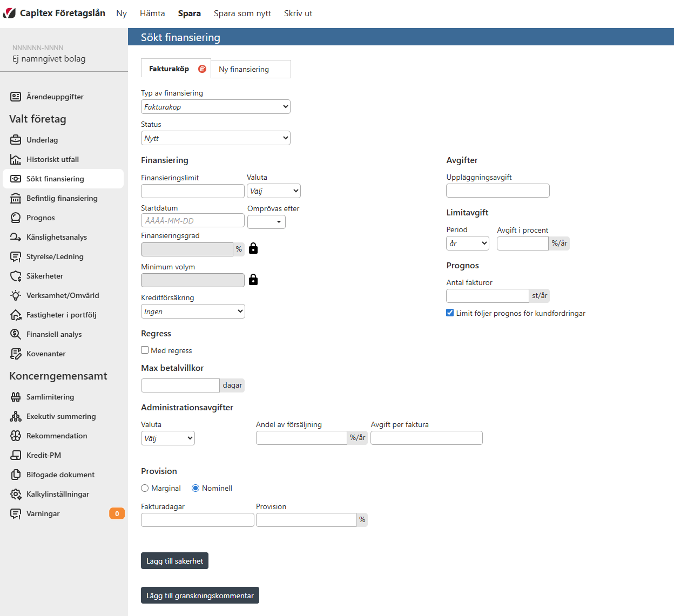Click the Max betalvillkor dagar field
This screenshot has height=616, width=674.
[x=180, y=385]
